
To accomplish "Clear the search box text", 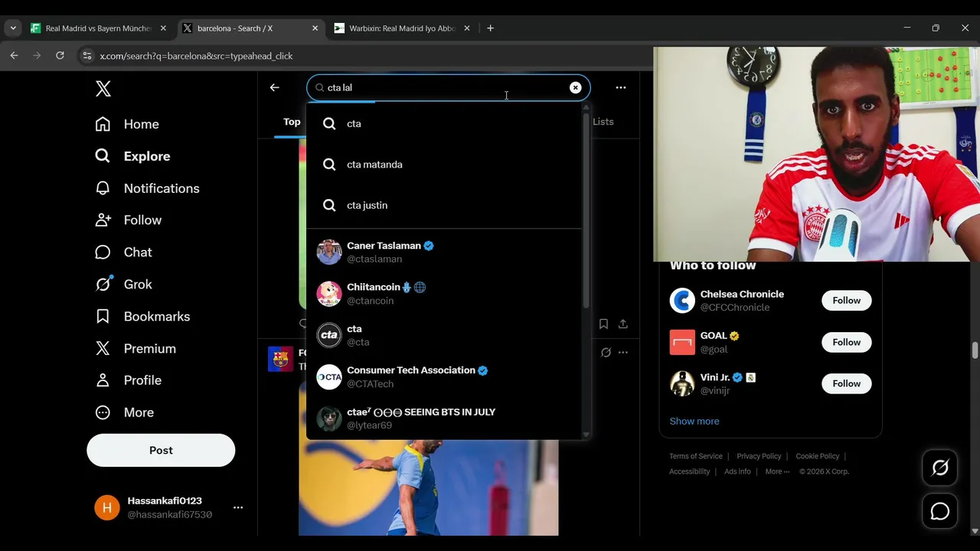I will coord(575,87).
